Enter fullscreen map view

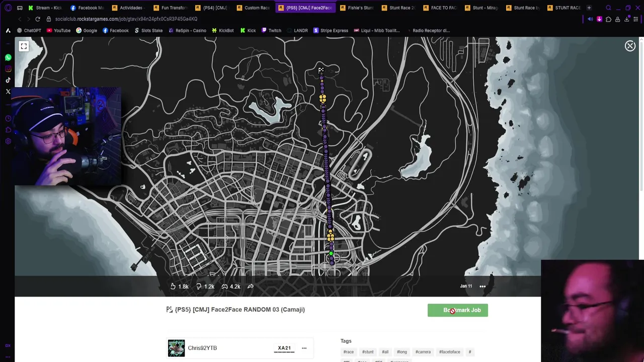[24, 46]
